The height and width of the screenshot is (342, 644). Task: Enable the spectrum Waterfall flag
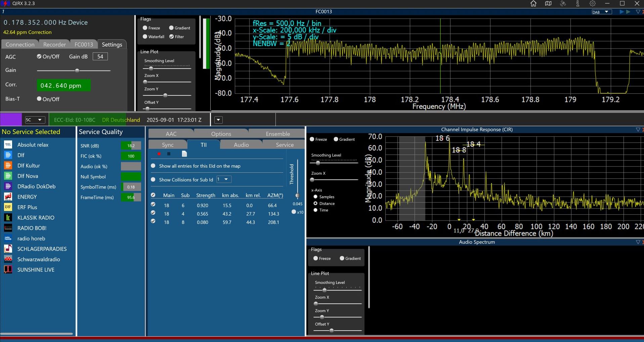tap(145, 37)
